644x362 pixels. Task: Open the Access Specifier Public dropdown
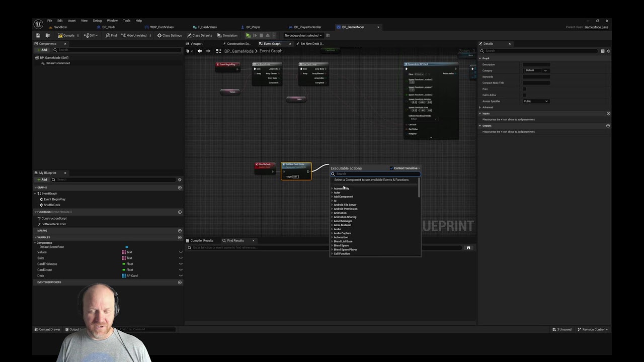tap(536, 101)
